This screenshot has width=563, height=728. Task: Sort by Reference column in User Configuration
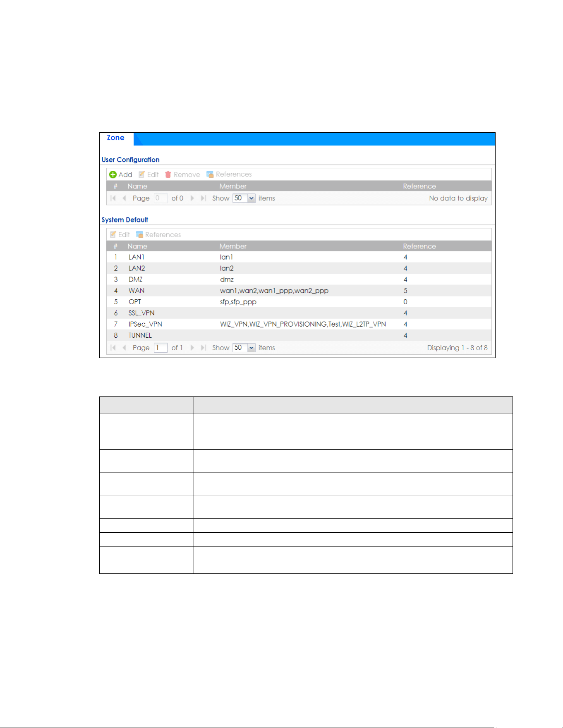pos(419,186)
